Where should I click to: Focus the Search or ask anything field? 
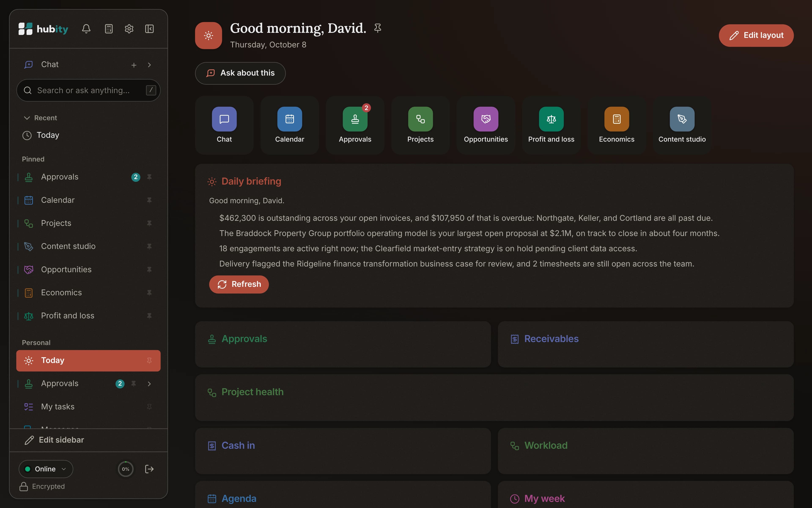click(x=88, y=90)
